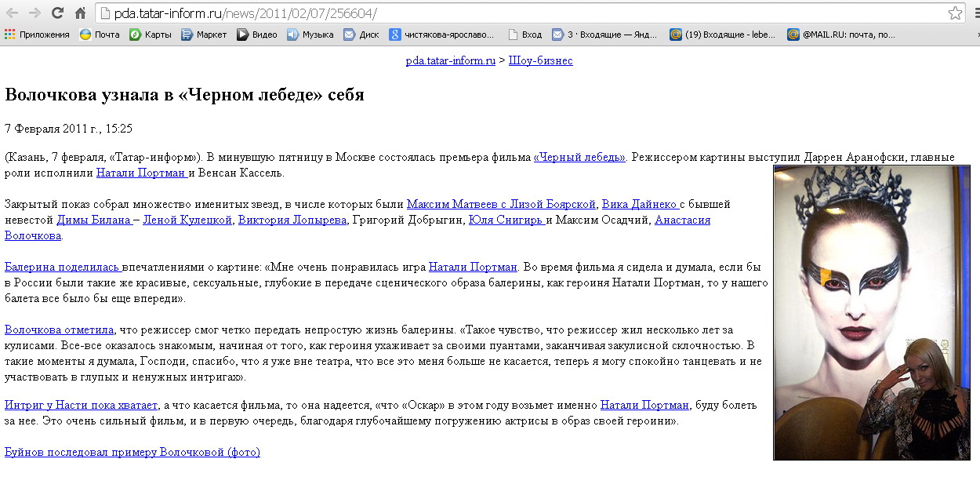Click the Волочкова отметила link
980x488 pixels.
tap(60, 330)
